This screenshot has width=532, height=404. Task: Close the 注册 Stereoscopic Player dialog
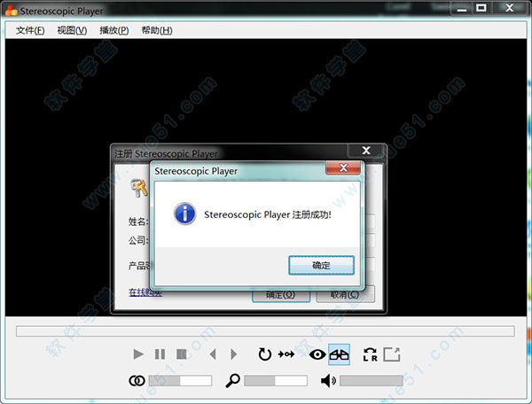[366, 151]
